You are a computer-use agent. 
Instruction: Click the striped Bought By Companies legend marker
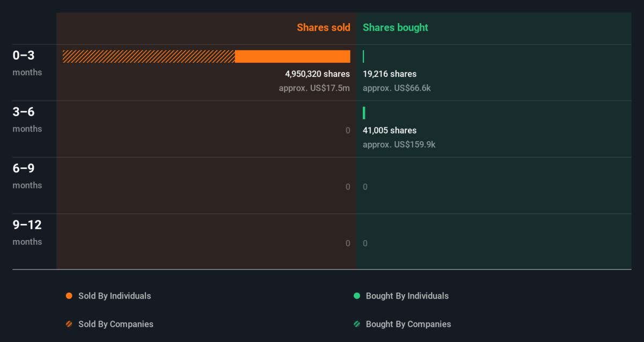tap(356, 324)
